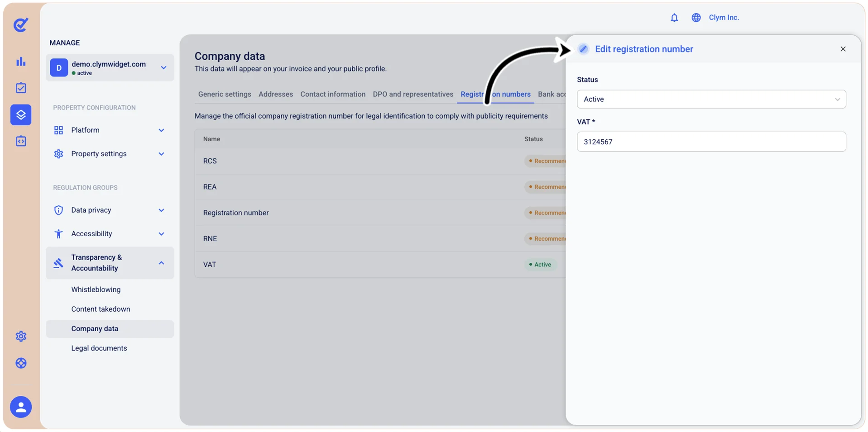
Task: Open the bar chart analytics icon
Action: click(x=21, y=62)
